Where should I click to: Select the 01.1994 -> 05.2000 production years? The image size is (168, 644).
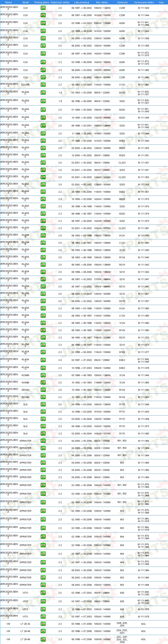tap(81, 110)
